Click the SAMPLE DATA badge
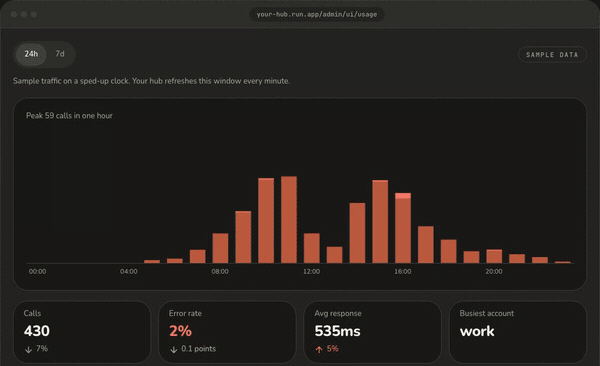The height and width of the screenshot is (366, 600). tap(552, 55)
